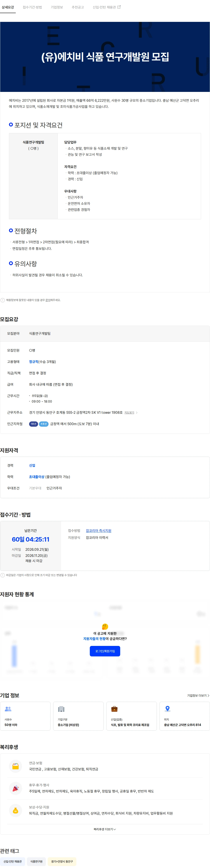The image size is (210, 868).
Task: Click the 기업구분 building icon
Action: tap(61, 709)
